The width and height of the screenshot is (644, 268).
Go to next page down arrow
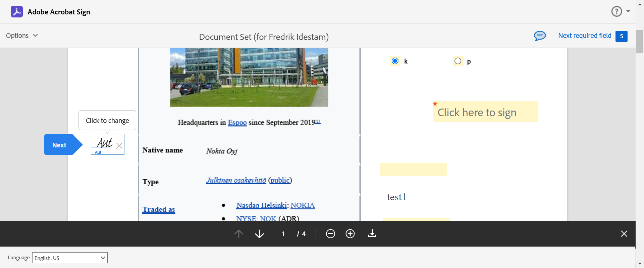pyautogui.click(x=259, y=234)
